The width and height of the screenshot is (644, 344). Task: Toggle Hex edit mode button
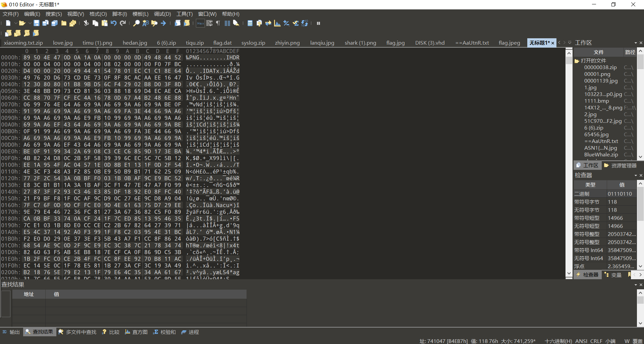pos(200,23)
